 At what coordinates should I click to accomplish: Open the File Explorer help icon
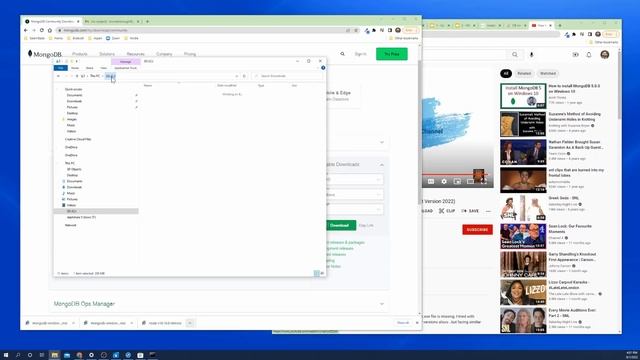[323, 68]
